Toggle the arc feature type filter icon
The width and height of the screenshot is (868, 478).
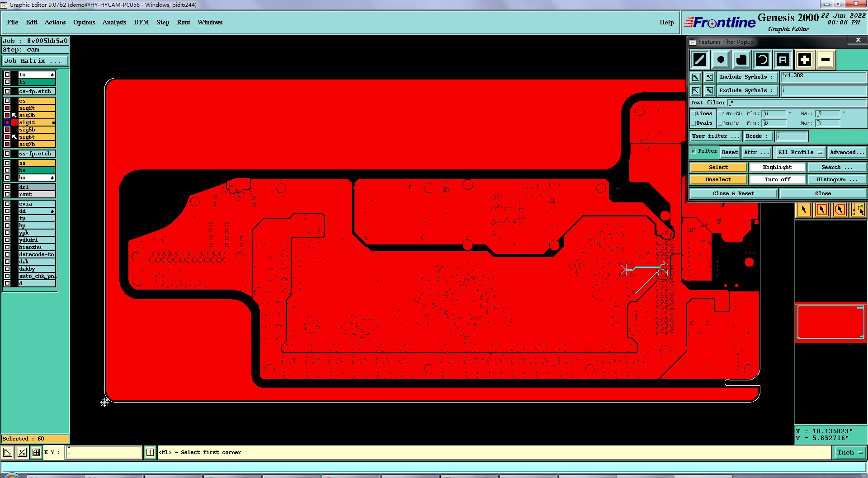[762, 60]
